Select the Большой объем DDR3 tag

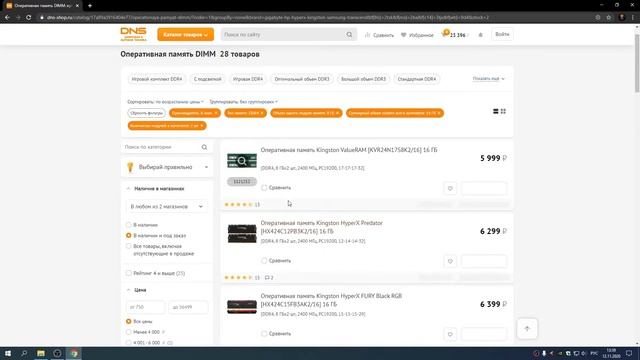[x=363, y=79]
